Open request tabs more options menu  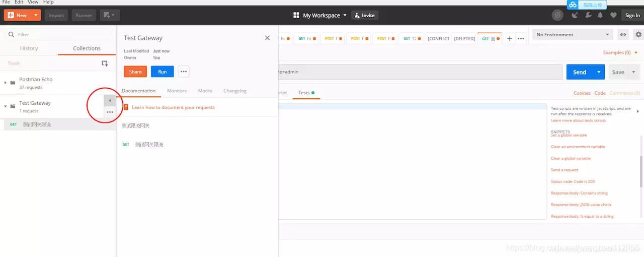(x=521, y=38)
